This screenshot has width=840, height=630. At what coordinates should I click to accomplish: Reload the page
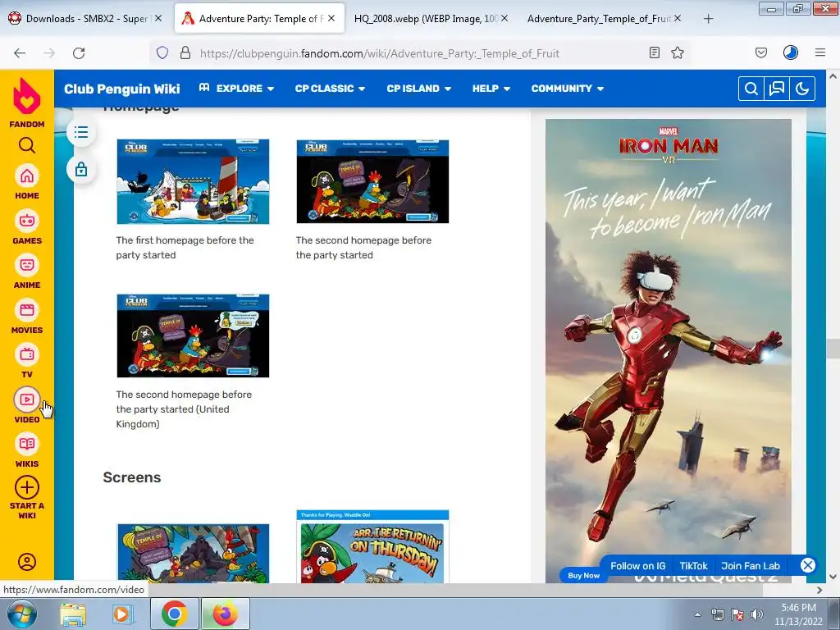[79, 53]
